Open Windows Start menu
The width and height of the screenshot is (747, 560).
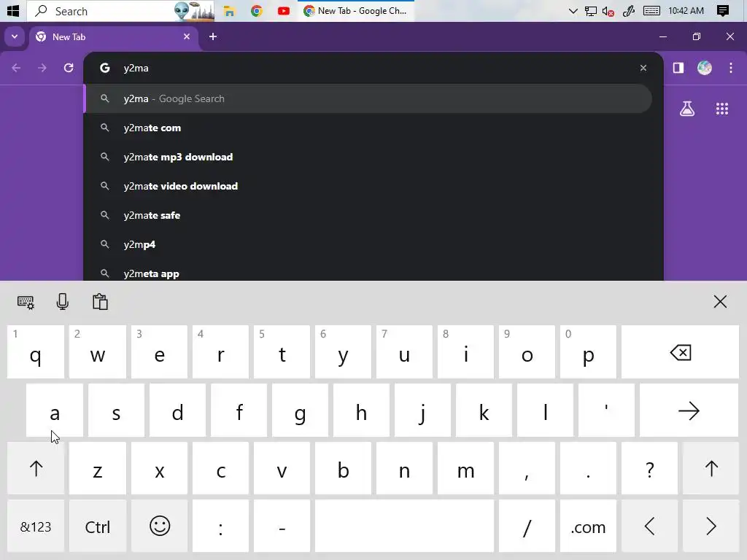[13, 10]
